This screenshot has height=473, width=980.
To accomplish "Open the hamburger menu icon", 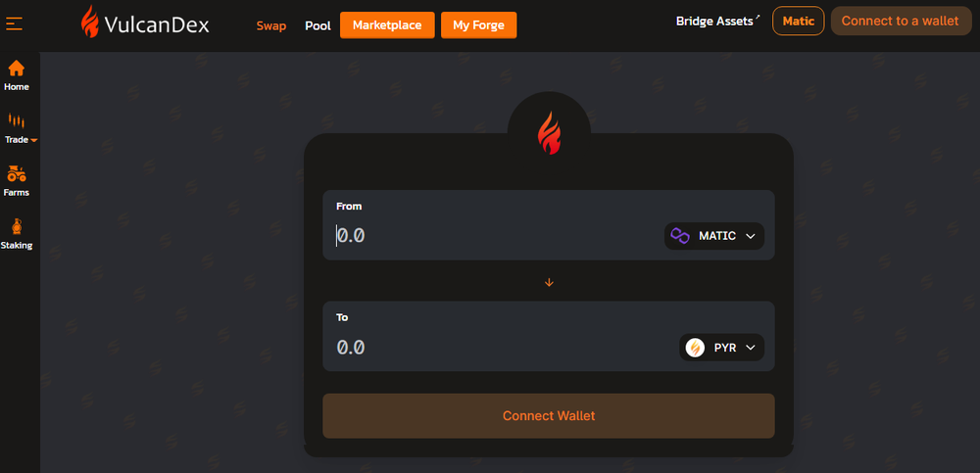I will pyautogui.click(x=15, y=24).
